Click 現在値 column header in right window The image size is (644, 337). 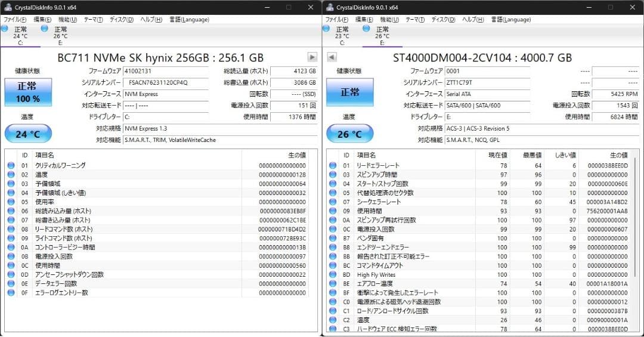coord(493,155)
